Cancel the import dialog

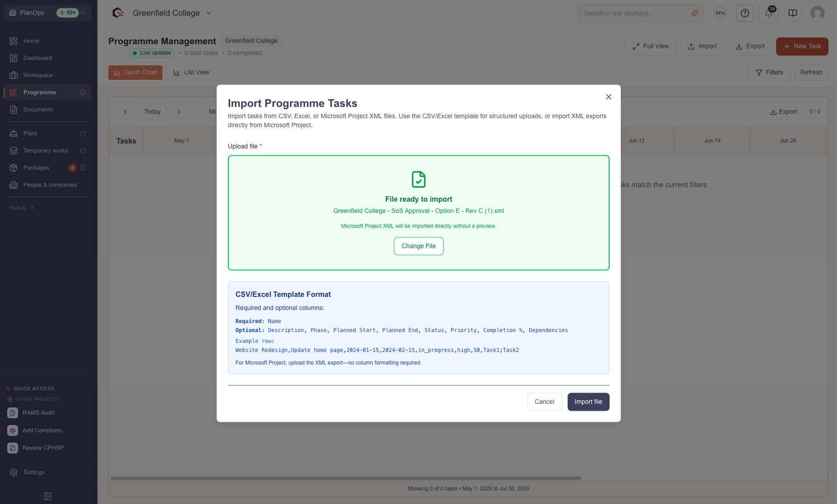tap(544, 402)
